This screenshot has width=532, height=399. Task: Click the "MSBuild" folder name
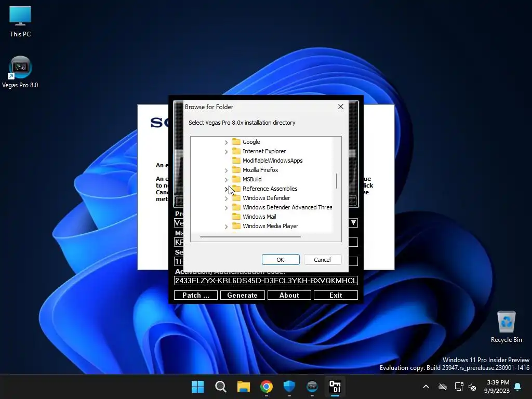[252, 179]
